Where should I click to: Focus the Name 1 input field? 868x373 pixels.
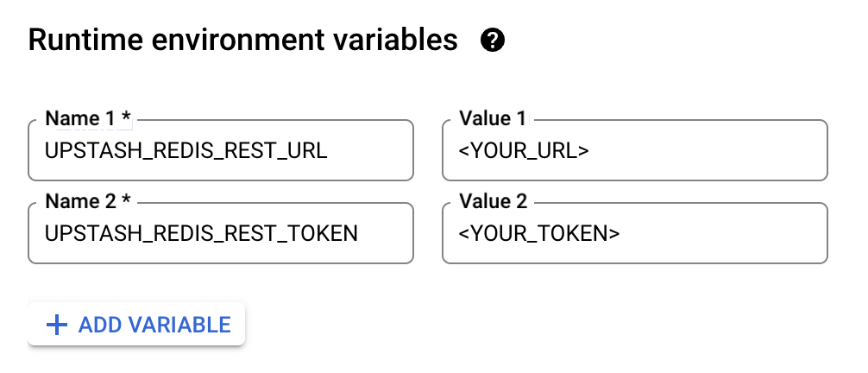click(x=220, y=150)
